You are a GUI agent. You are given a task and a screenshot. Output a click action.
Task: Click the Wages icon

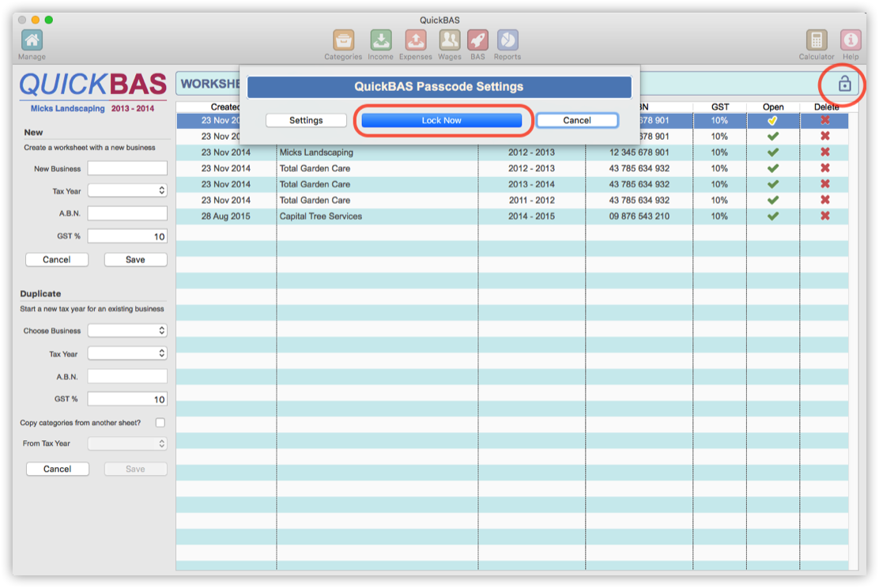click(449, 40)
